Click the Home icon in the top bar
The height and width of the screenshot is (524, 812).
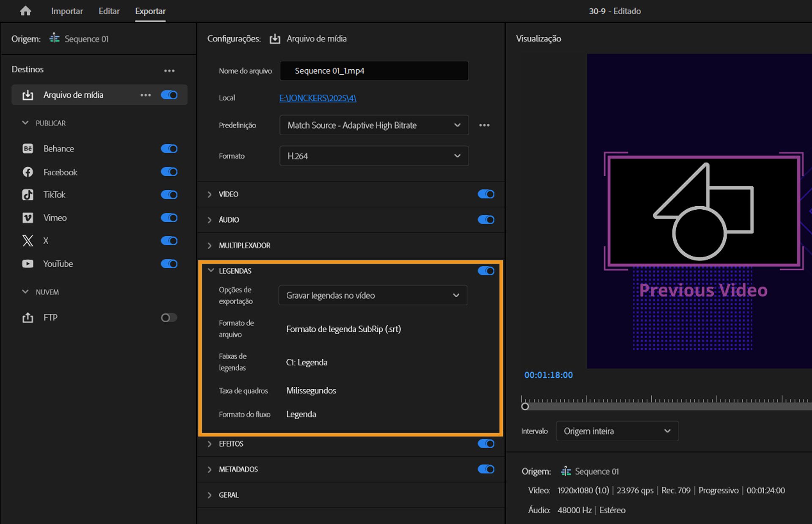coord(25,11)
